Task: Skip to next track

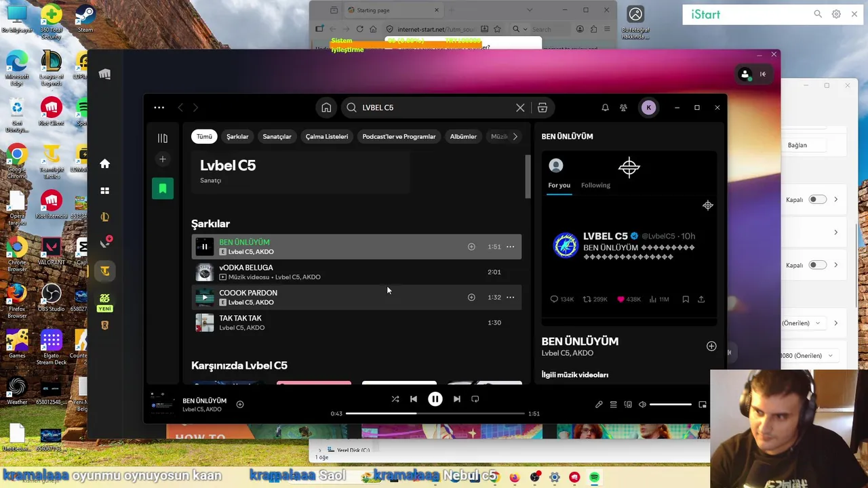Action: click(x=457, y=399)
